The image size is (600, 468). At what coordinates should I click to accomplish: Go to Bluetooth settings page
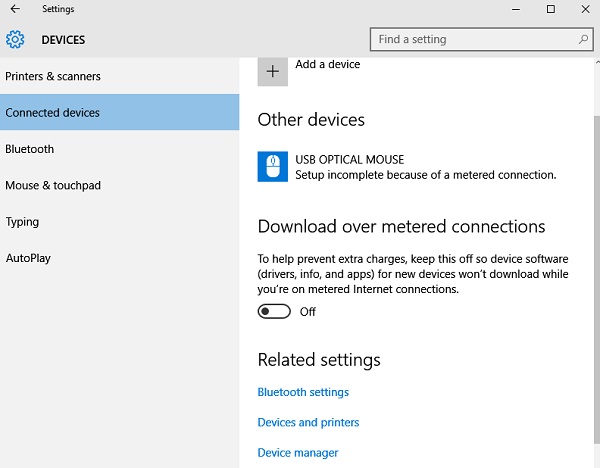(30, 149)
